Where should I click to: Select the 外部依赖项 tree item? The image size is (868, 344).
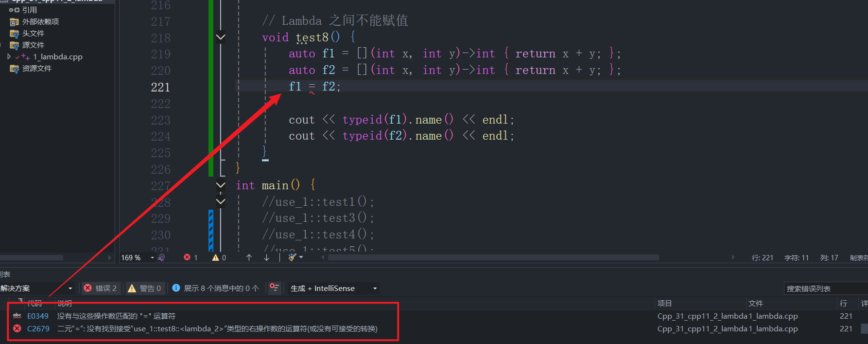coord(40,22)
